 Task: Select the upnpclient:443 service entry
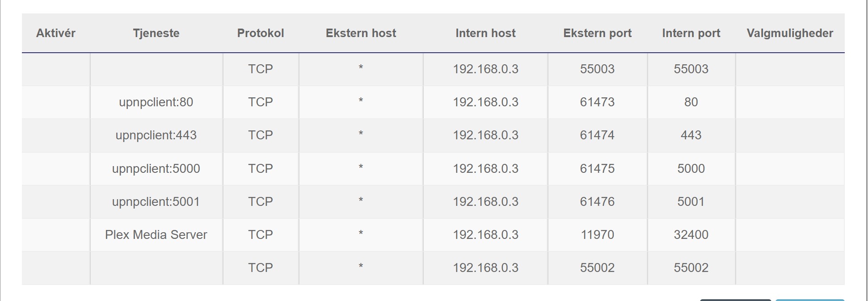coord(156,135)
